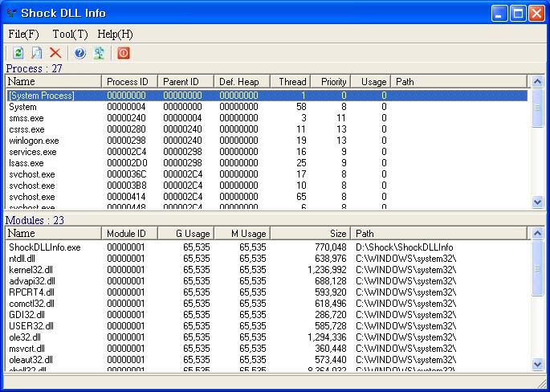Select comctl32.dll module

tap(267, 304)
